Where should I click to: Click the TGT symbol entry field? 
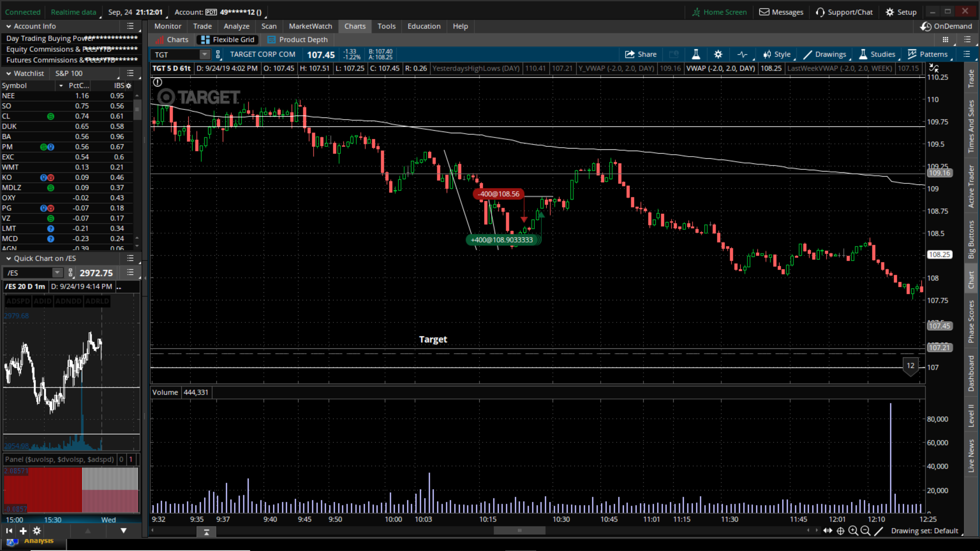(176, 55)
